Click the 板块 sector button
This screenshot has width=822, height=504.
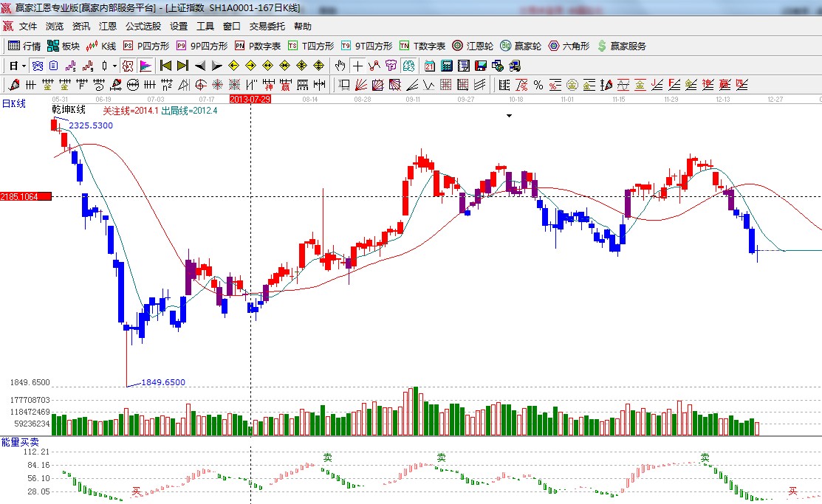[64, 46]
